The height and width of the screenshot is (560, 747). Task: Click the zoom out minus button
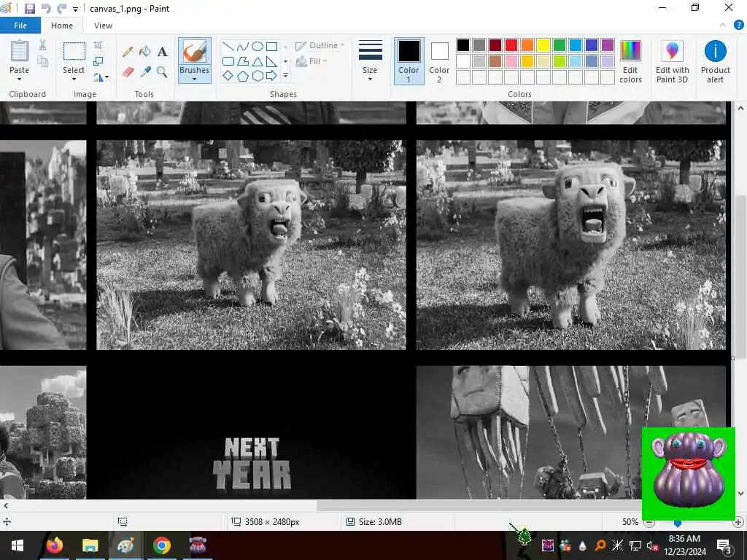(x=649, y=522)
